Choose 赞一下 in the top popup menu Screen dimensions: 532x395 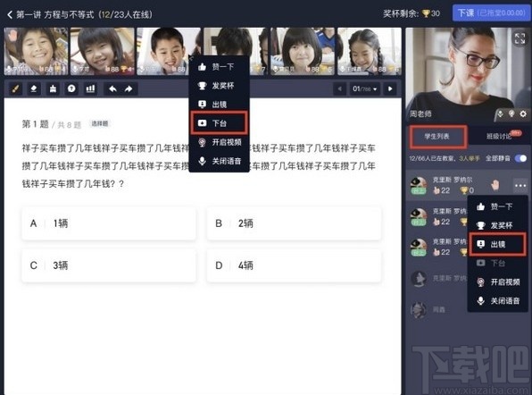coord(220,66)
